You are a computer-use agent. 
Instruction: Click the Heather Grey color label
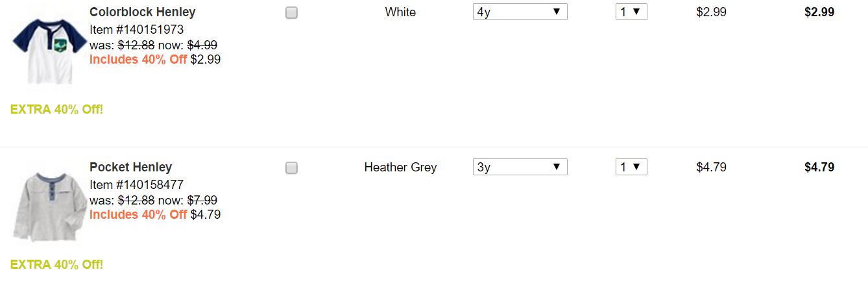click(x=400, y=168)
